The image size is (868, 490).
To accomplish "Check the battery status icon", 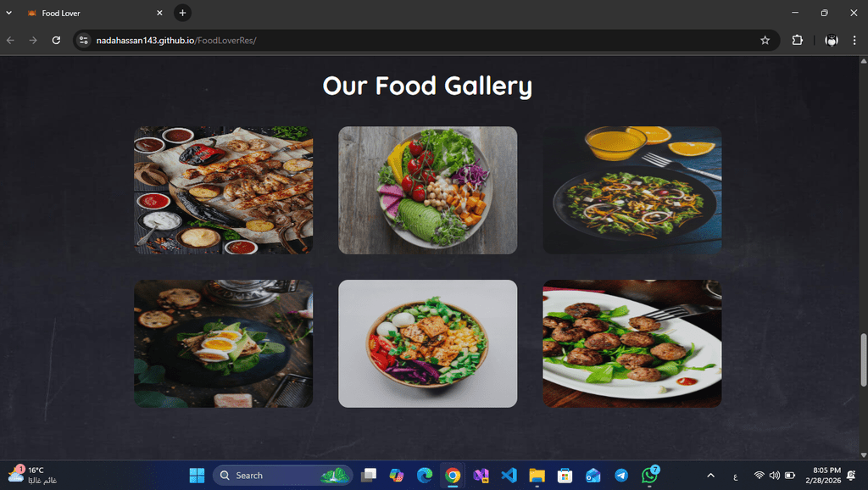I will (790, 476).
